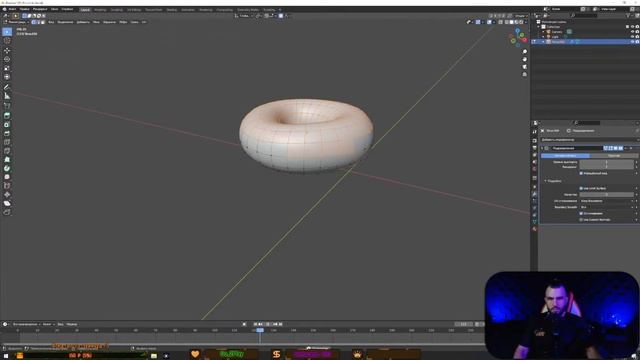This screenshot has width=640, height=360.
Task: Open the transform orientation Global dropdown
Action: click(x=245, y=16)
